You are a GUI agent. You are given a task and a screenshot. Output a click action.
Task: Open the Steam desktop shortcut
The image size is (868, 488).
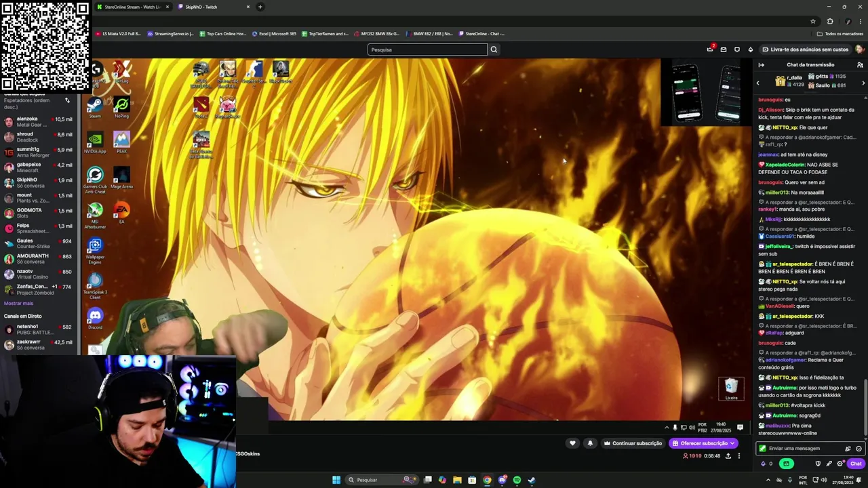(95, 107)
